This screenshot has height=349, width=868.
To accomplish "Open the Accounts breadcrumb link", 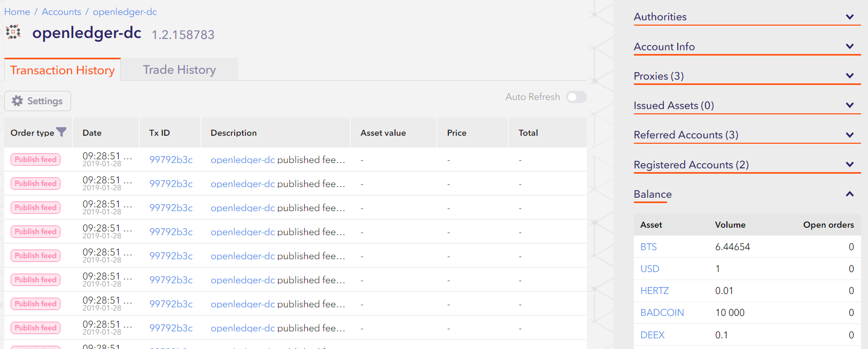I will [61, 12].
